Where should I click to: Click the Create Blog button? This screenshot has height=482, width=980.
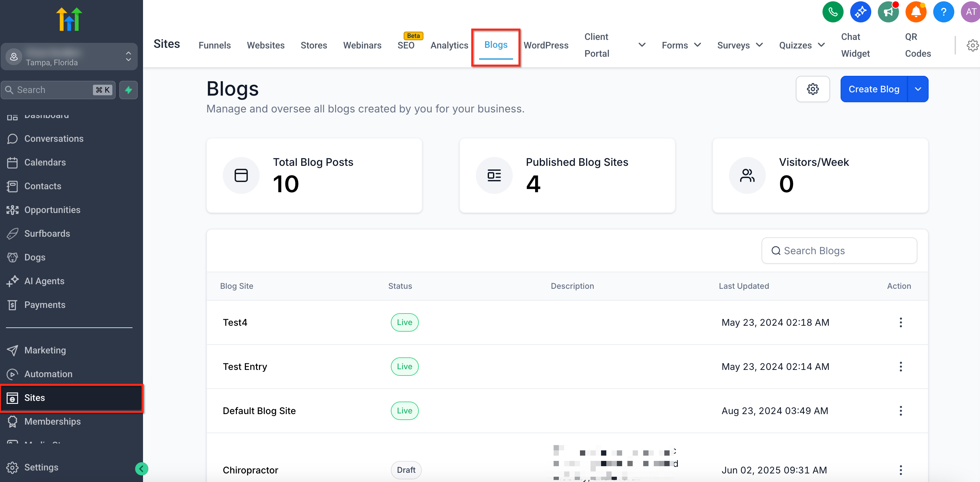click(874, 89)
